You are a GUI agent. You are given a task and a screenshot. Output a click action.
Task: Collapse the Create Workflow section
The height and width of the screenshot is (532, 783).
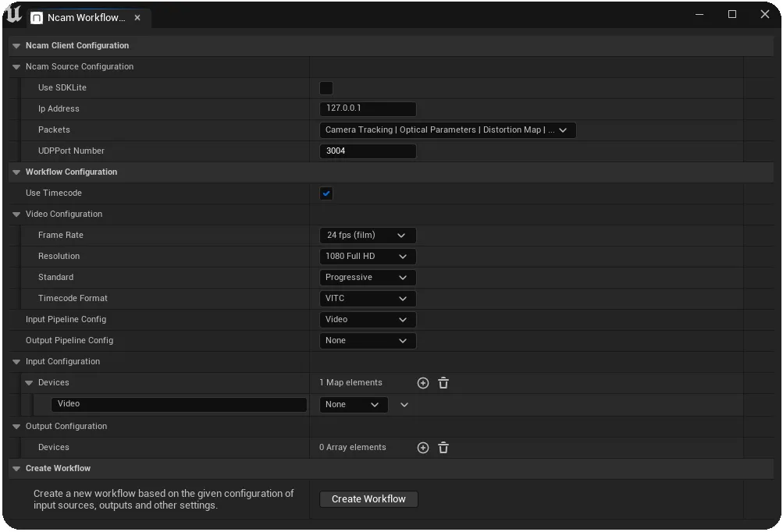pos(16,469)
